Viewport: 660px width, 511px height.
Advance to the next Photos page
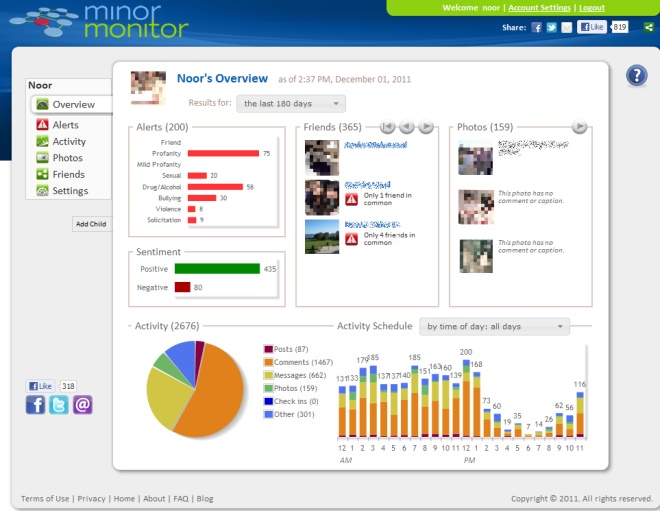[x=580, y=126]
